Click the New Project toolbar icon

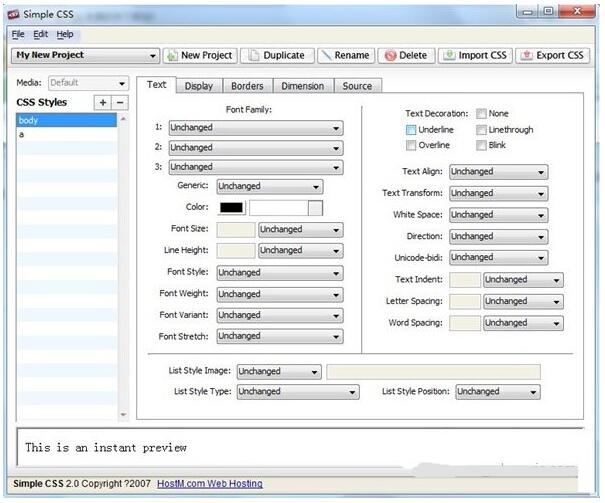point(172,56)
